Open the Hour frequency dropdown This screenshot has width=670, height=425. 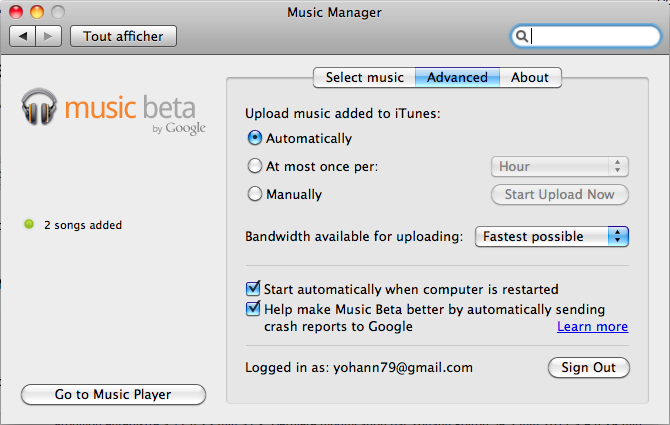click(559, 166)
